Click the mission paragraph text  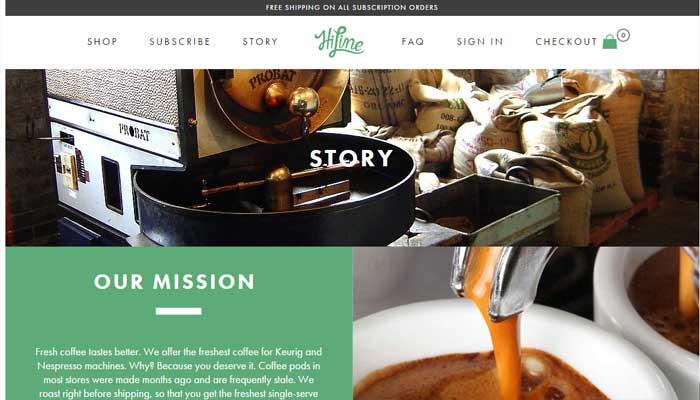(179, 373)
